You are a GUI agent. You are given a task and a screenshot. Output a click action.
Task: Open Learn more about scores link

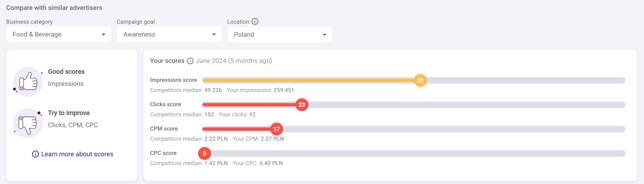(x=77, y=154)
